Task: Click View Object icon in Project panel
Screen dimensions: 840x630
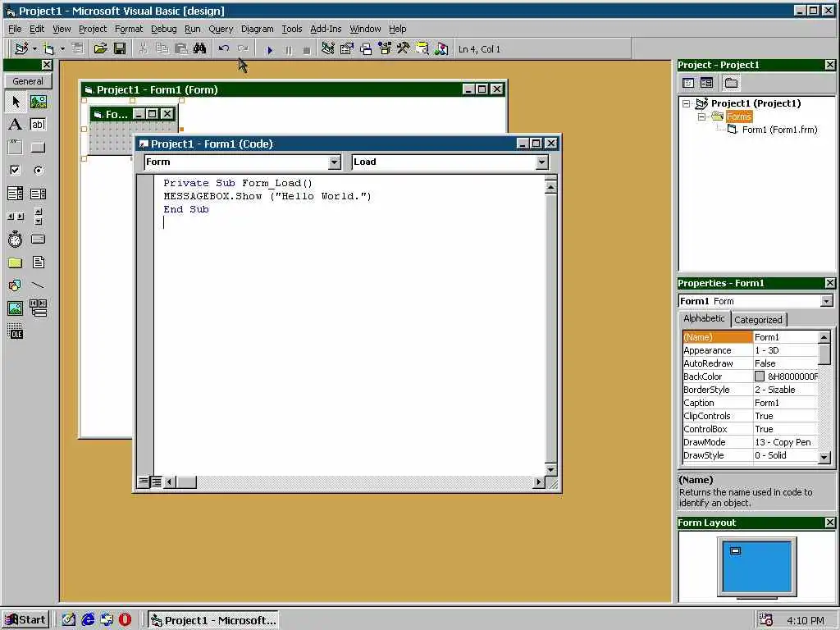Action: 706,83
